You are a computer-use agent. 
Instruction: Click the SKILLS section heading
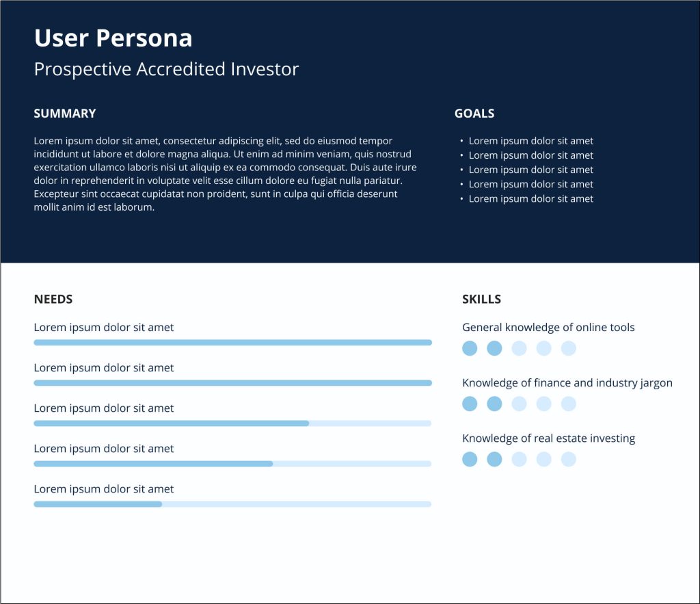[x=481, y=299]
